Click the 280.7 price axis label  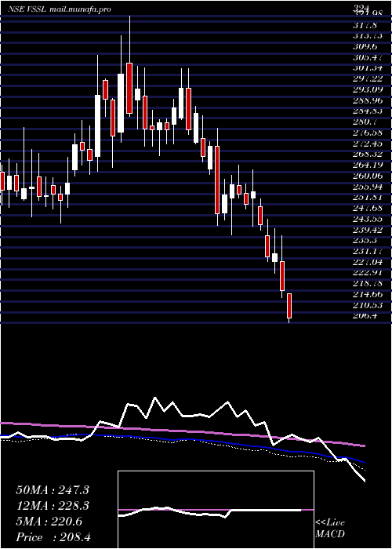(365, 122)
